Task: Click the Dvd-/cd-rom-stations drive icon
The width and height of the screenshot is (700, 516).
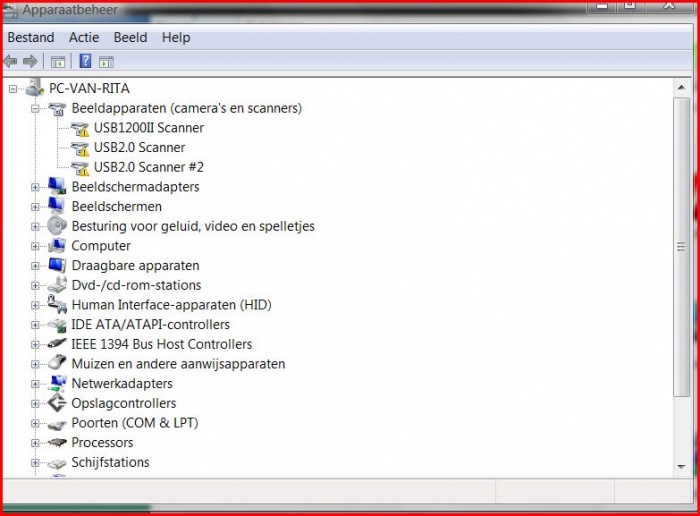Action: coord(57,285)
